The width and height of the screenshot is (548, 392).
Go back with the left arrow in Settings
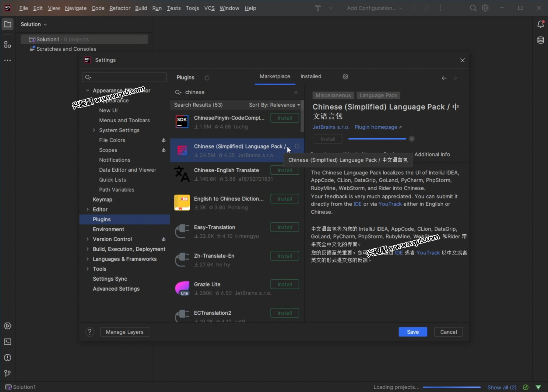(x=444, y=78)
